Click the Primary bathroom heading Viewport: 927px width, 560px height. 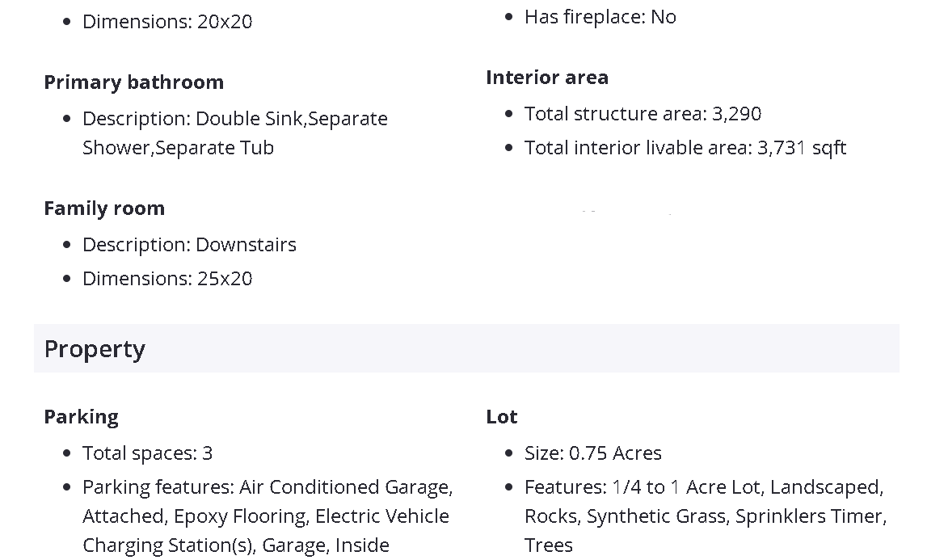pos(133,82)
